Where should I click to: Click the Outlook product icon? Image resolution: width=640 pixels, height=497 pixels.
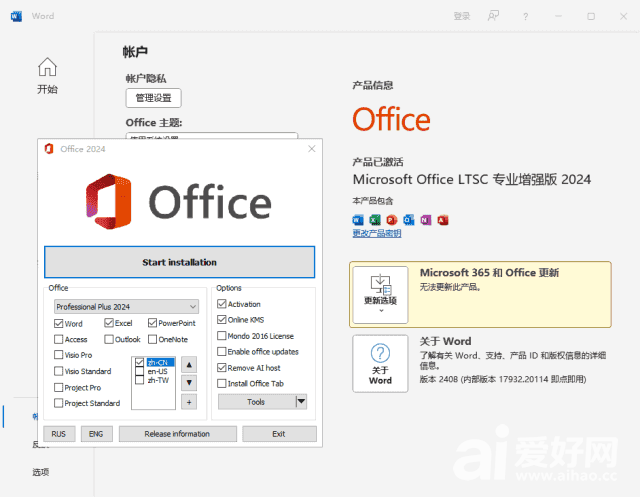pyautogui.click(x=409, y=220)
